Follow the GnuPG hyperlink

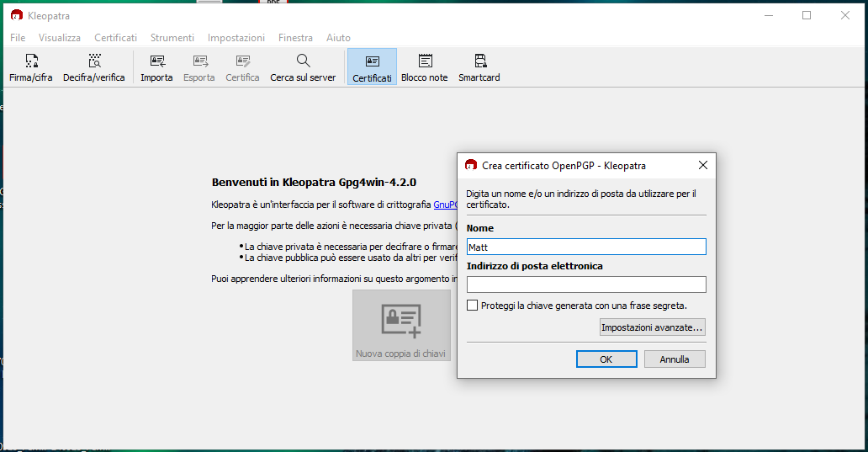(x=445, y=205)
